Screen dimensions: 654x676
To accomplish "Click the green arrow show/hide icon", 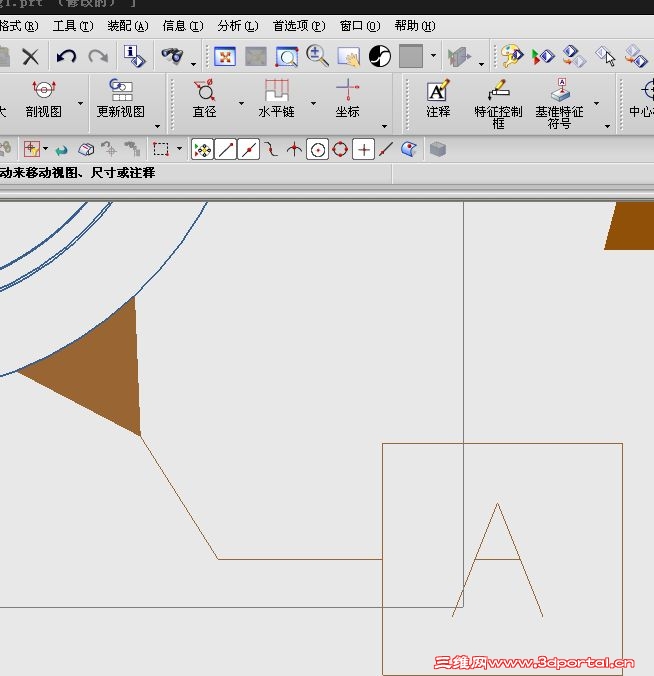I will point(542,56).
